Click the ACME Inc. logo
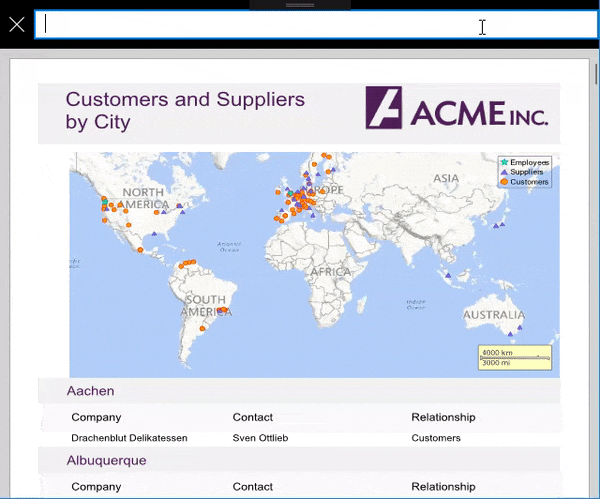This screenshot has height=499, width=600. 456,108
